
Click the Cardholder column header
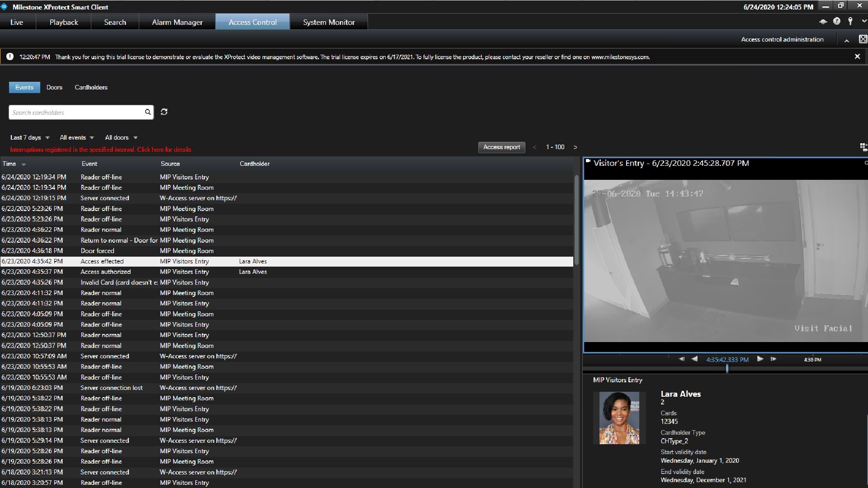pos(255,164)
